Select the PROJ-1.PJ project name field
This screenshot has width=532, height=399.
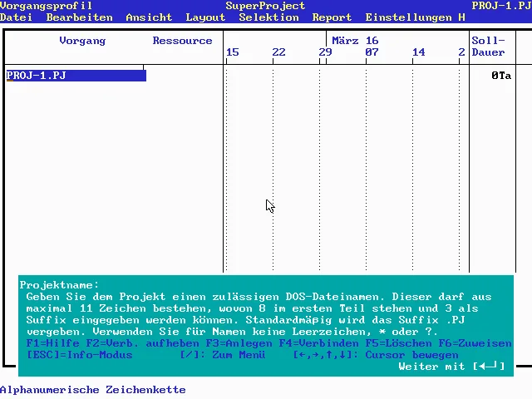tap(76, 76)
